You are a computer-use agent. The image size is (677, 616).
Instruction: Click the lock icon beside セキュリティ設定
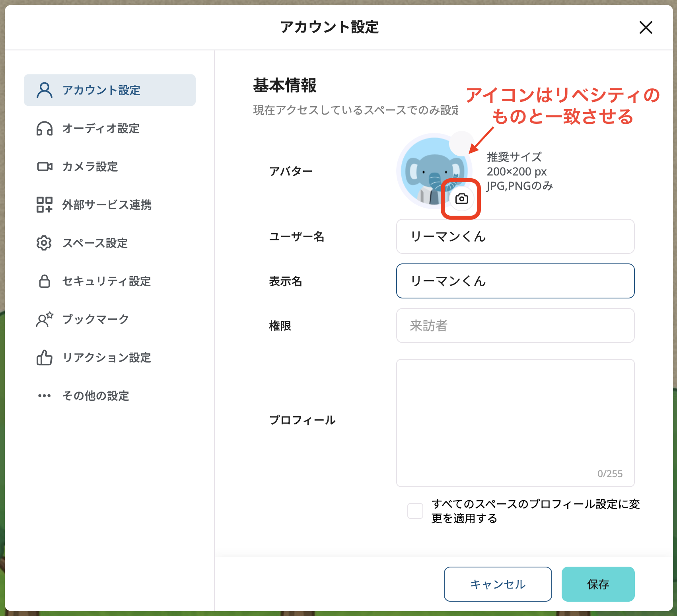tap(44, 281)
